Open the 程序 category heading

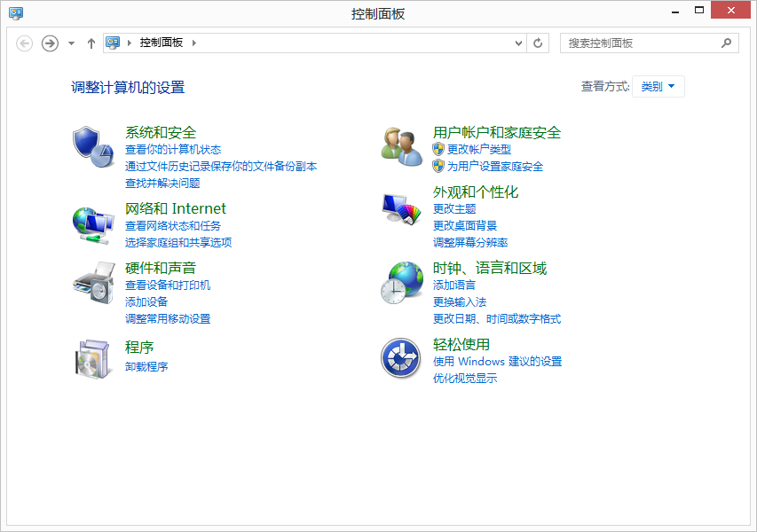(x=139, y=347)
